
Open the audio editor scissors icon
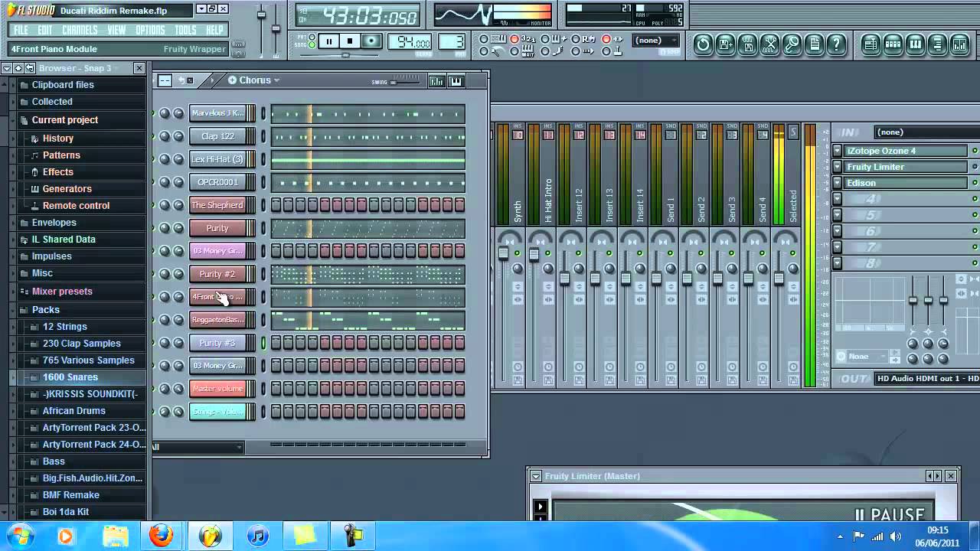pyautogui.click(x=770, y=44)
